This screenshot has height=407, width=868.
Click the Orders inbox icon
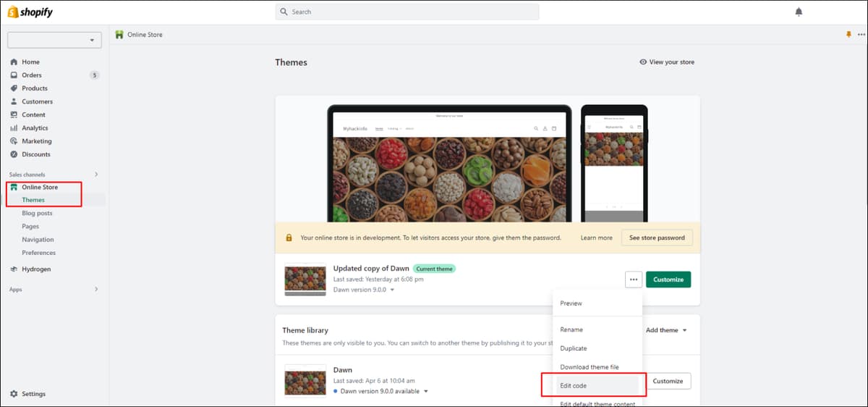(x=14, y=75)
